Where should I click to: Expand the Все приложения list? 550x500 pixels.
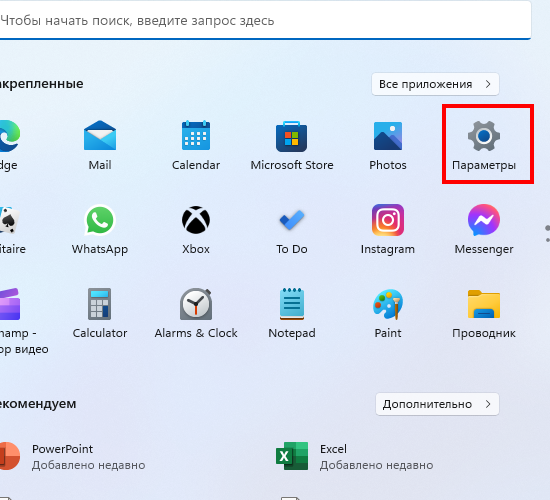(x=435, y=84)
